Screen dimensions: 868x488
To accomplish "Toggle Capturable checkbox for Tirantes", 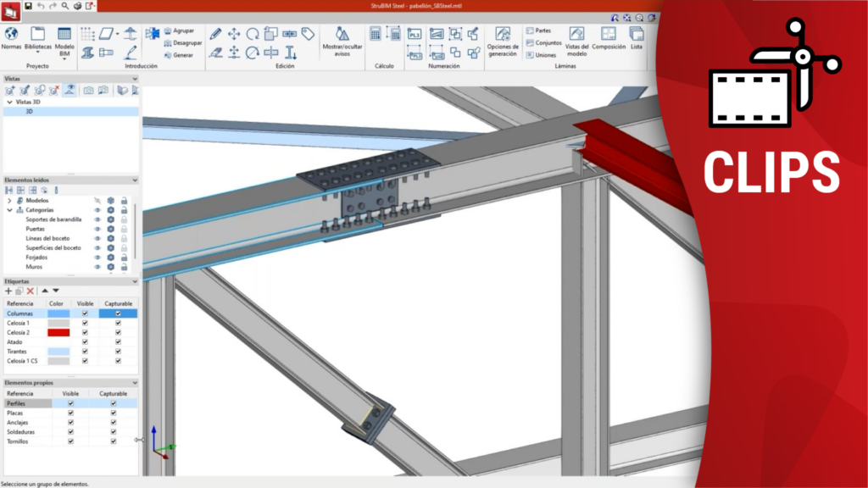I will 118,351.
